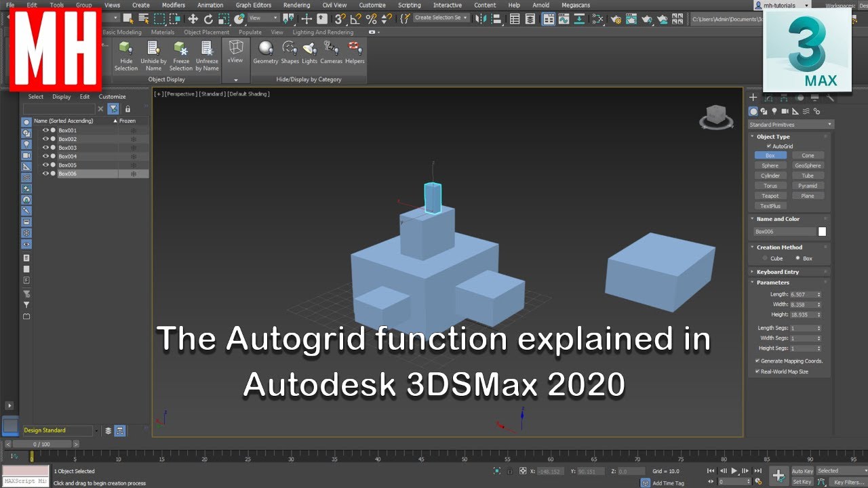Uncheck the AutoGrid checkbox
This screenshot has height=488, width=868.
pyautogui.click(x=769, y=146)
